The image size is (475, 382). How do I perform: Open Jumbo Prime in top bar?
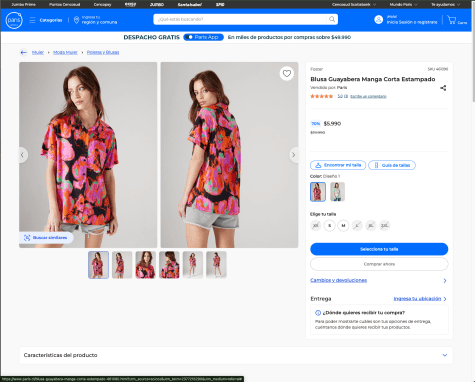coord(23,4)
